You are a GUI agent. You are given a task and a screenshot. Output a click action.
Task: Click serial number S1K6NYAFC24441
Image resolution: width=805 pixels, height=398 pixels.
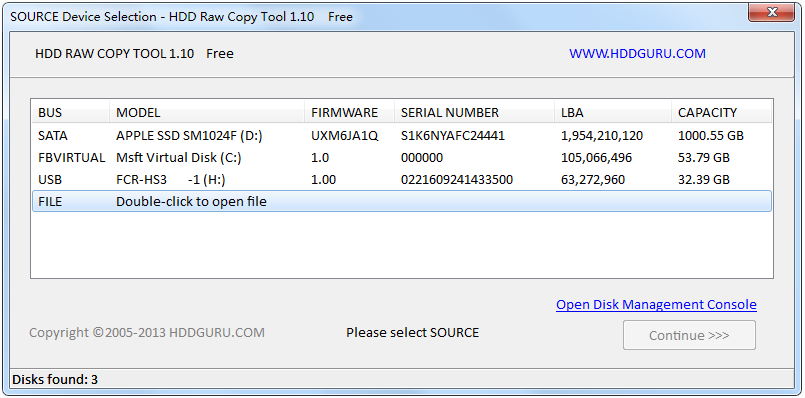point(453,136)
